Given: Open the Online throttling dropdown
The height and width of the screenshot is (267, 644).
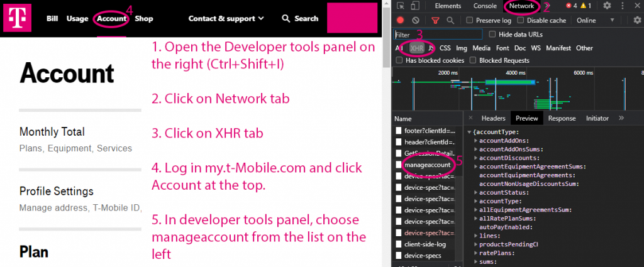Looking at the screenshot, I should pos(595,20).
